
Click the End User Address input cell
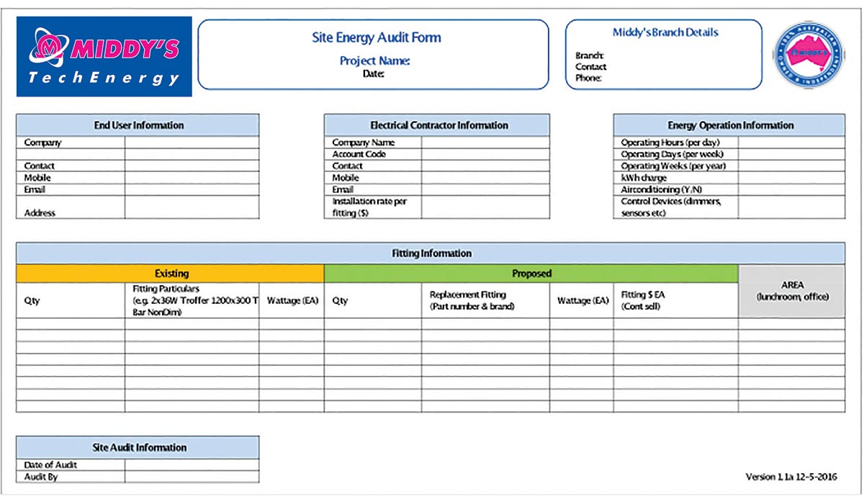tap(192, 207)
